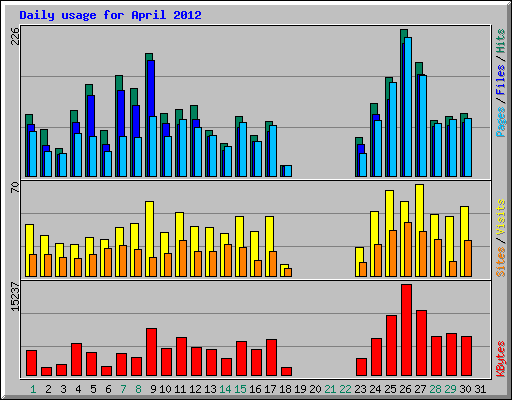
Task: Select green weekend day label 8
Action: [x=138, y=389]
